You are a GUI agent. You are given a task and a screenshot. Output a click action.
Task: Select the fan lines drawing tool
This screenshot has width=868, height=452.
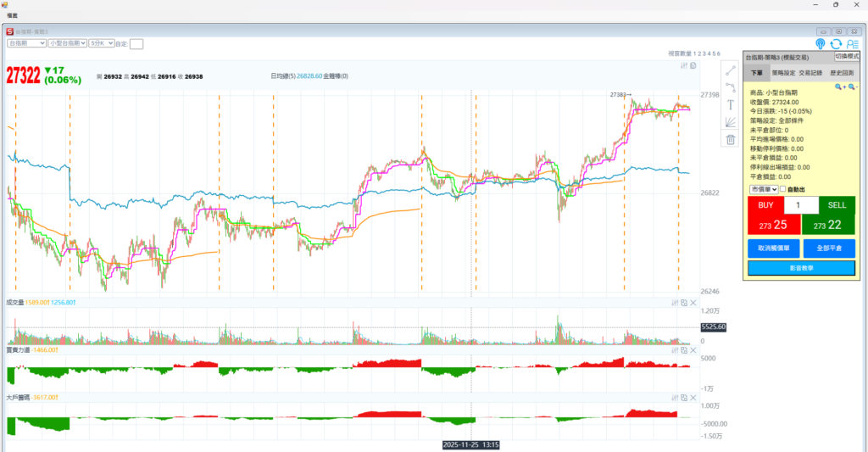click(x=730, y=122)
